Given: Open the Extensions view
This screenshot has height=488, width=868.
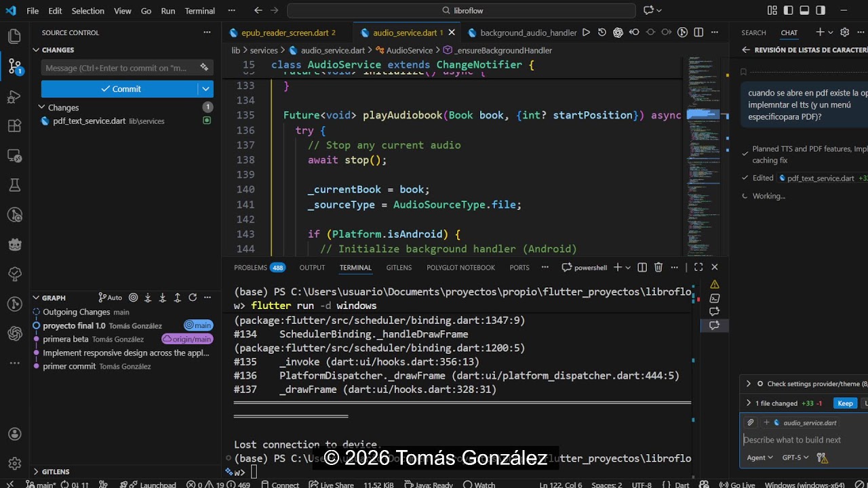Looking at the screenshot, I should (x=14, y=126).
